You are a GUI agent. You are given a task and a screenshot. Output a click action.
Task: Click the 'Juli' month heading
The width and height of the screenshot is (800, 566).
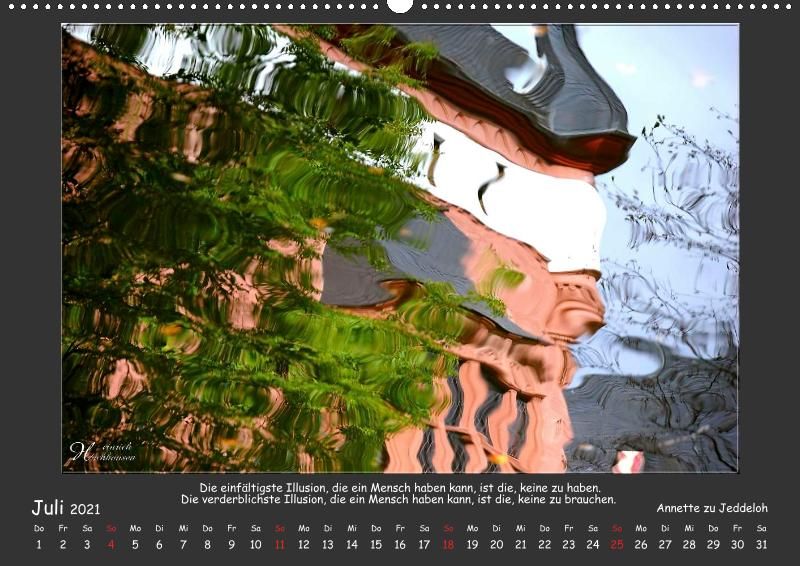pyautogui.click(x=47, y=508)
